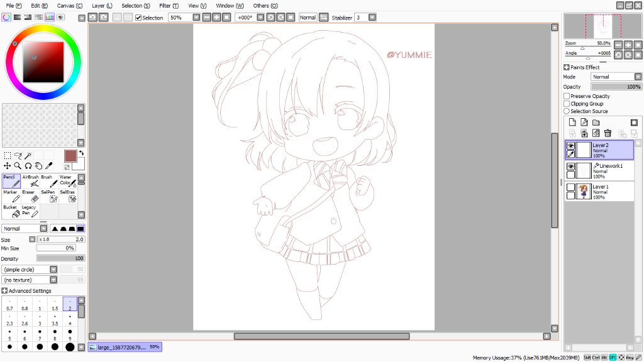Choose the AirBrush tool
Viewport: 644px width, 362px height.
click(x=30, y=181)
